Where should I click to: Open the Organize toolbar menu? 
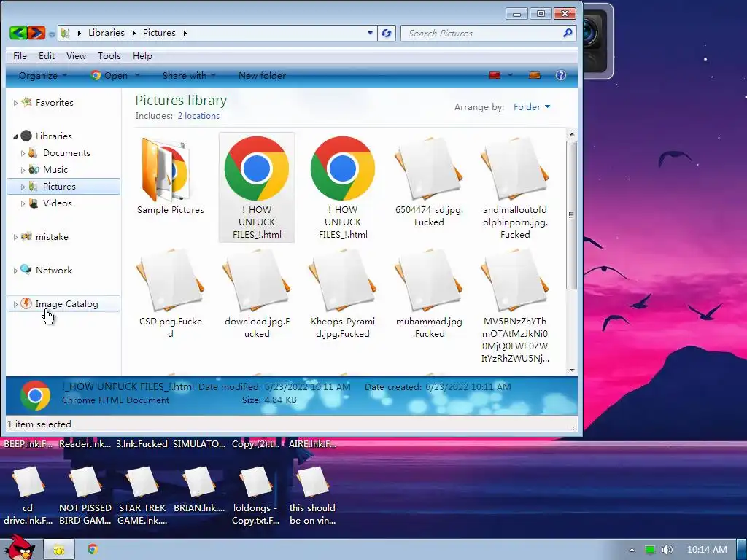point(42,75)
